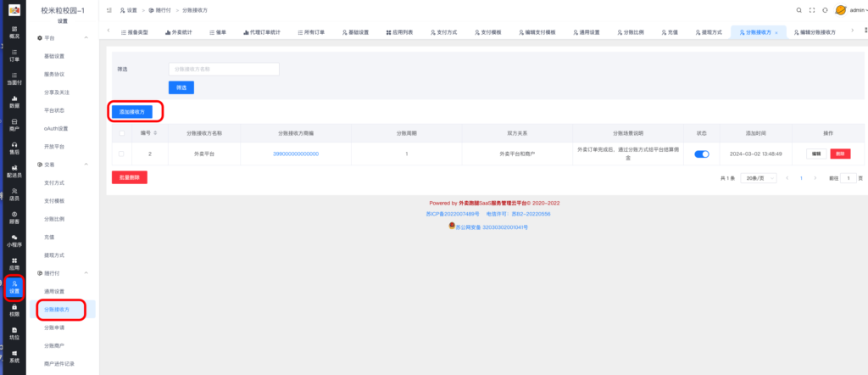The image size is (868, 375).
Task: Switch to the 编辑分账接收方 tab
Action: pyautogui.click(x=815, y=33)
